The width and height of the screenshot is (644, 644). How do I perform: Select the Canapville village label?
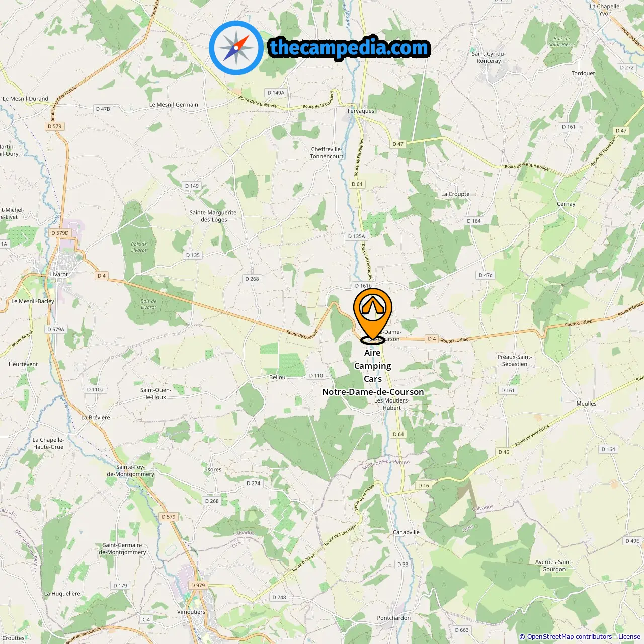pos(406,532)
